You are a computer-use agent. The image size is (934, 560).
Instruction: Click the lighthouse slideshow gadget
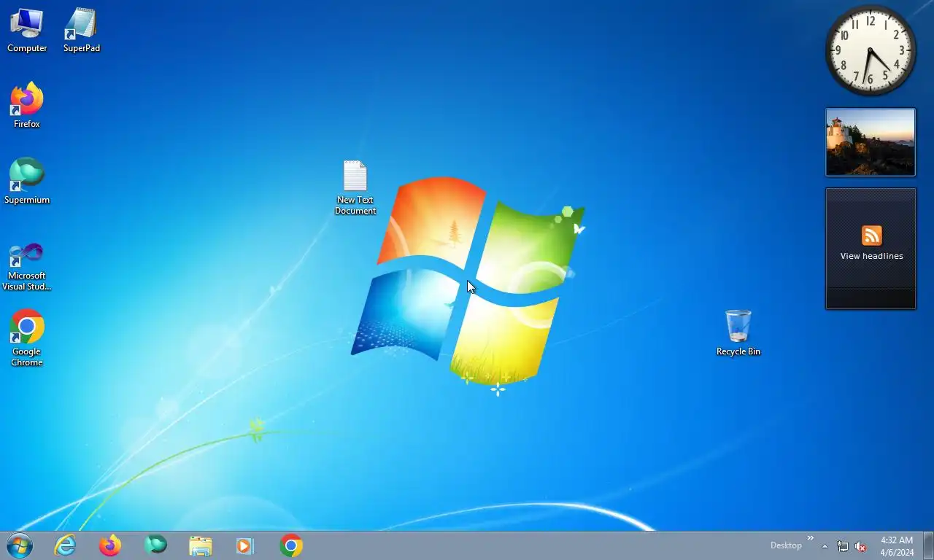(871, 142)
